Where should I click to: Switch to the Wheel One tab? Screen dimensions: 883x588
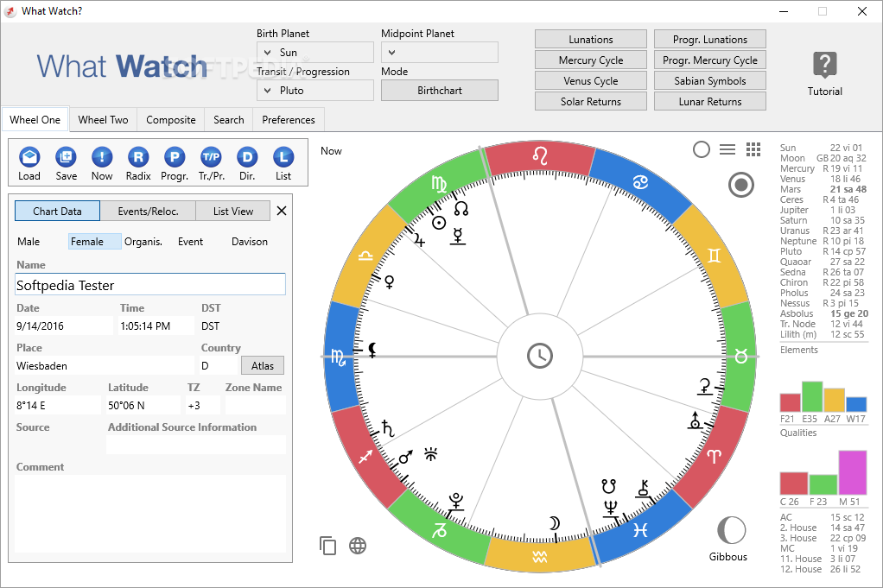click(35, 120)
